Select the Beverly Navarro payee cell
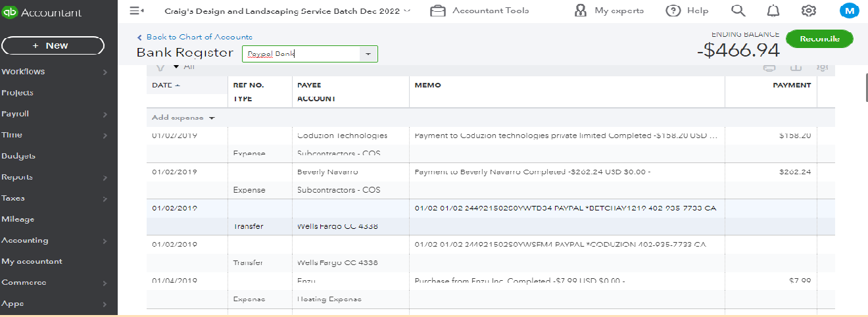The height and width of the screenshot is (317, 868). pyautogui.click(x=329, y=172)
